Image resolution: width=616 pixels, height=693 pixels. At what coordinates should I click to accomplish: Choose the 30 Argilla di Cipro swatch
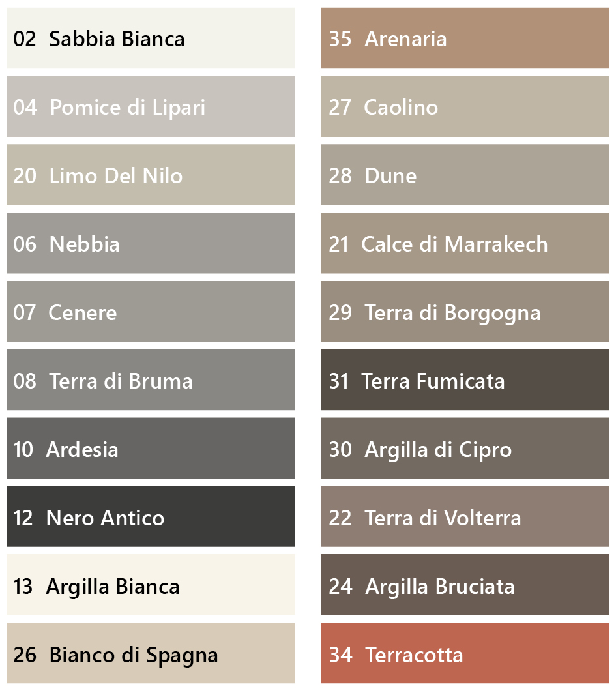click(465, 448)
